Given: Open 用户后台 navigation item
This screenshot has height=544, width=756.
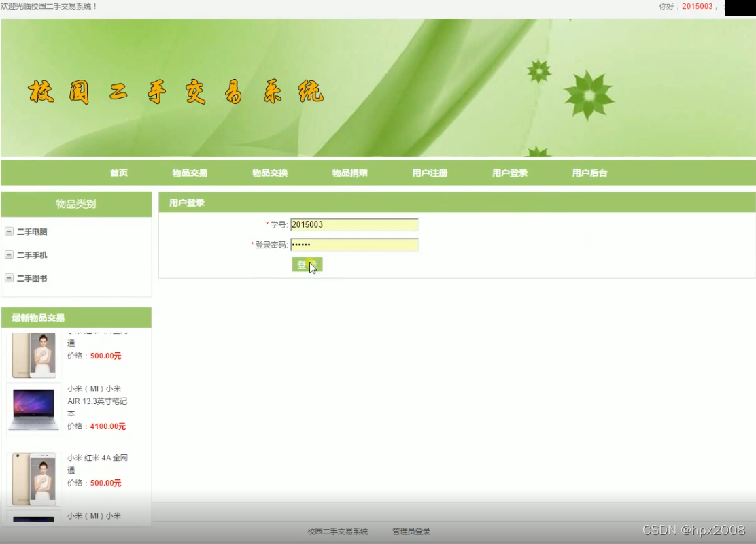Looking at the screenshot, I should click(589, 173).
